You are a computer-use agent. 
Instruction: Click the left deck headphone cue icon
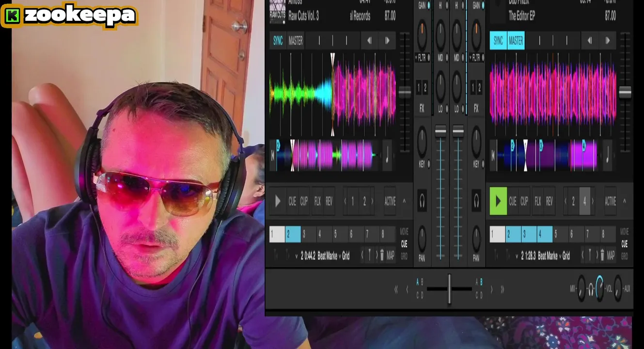pos(422,201)
